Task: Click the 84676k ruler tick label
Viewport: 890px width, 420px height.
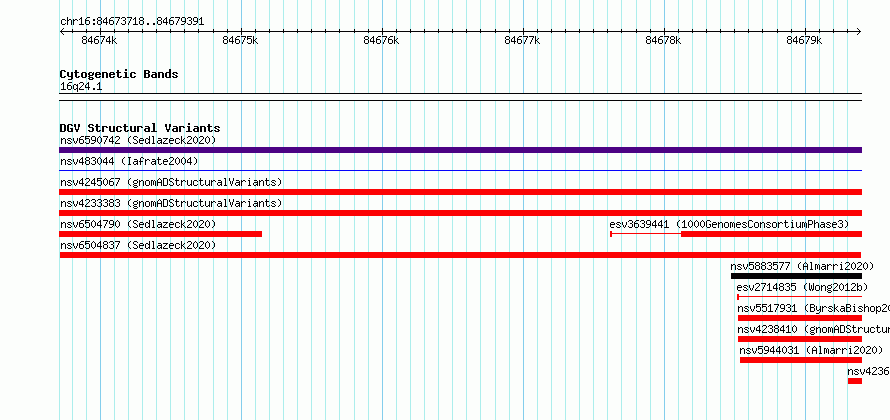Action: click(x=381, y=41)
